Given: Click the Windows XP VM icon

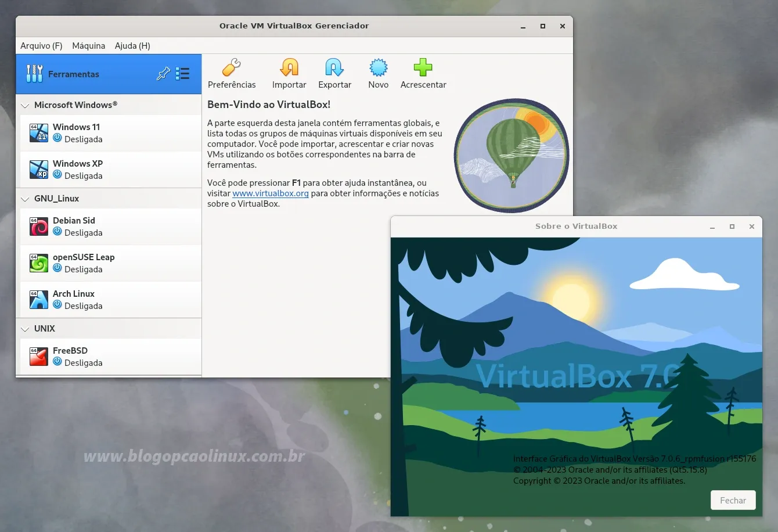Looking at the screenshot, I should tap(39, 170).
